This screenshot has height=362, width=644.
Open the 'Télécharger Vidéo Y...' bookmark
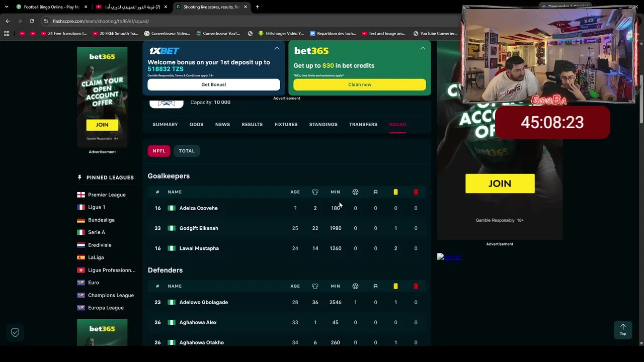click(281, 34)
